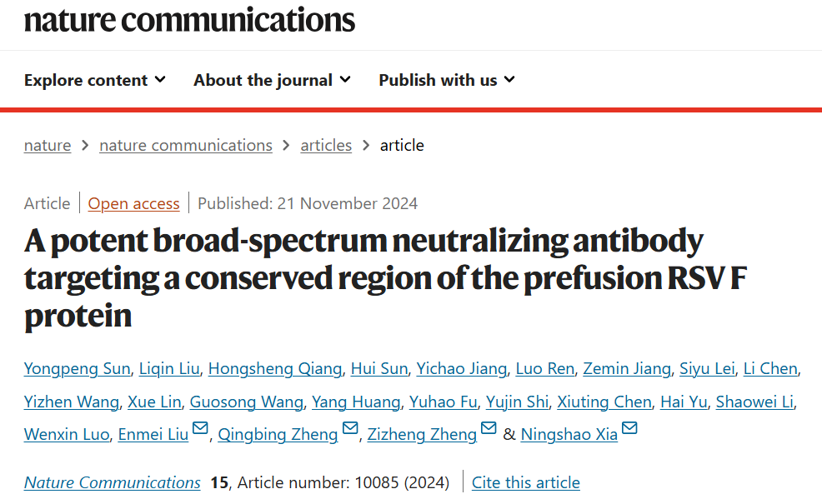The height and width of the screenshot is (504, 822).
Task: Select author Wenxin Luo
Action: 67,434
